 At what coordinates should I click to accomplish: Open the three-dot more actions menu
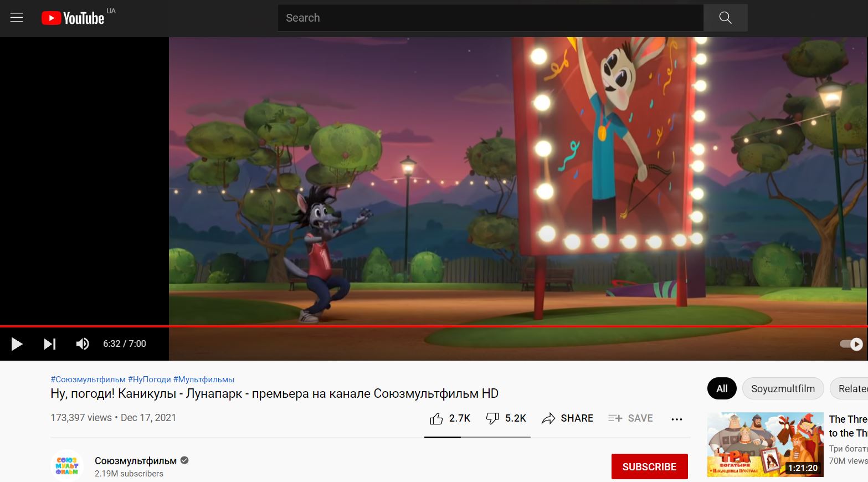click(677, 419)
